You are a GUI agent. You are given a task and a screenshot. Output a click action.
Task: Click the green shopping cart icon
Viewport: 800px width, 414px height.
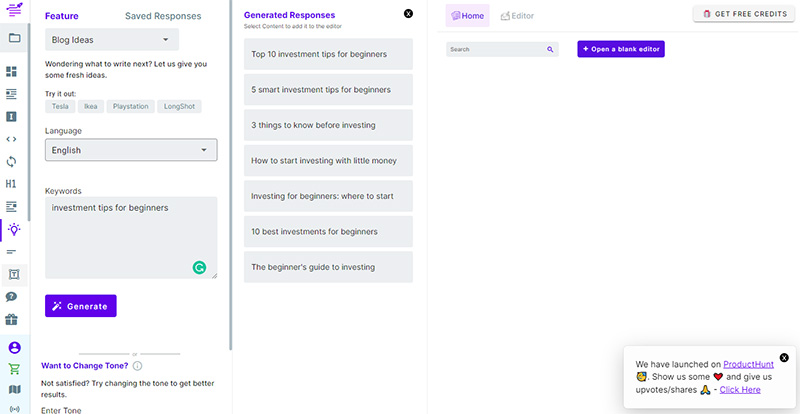click(x=15, y=369)
